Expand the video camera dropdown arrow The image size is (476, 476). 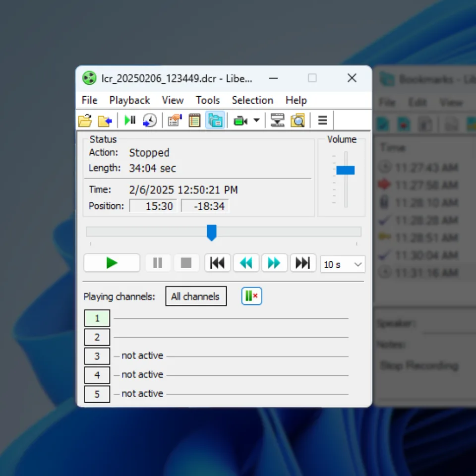point(256,120)
